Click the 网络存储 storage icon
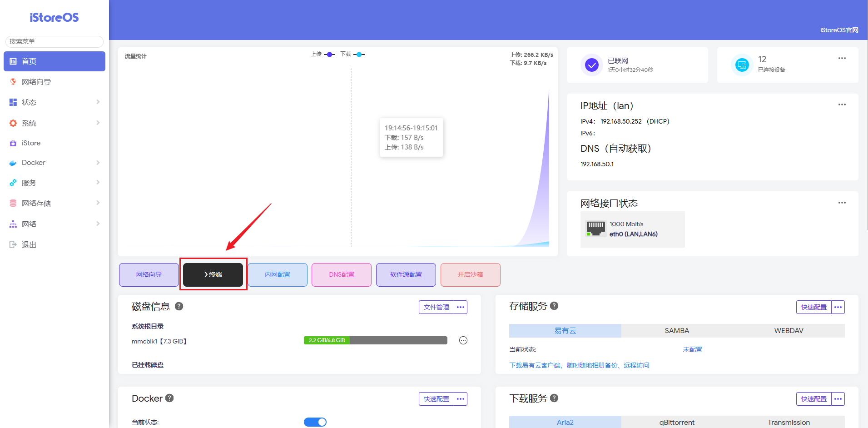Screen dimensions: 868x428 (x=13, y=203)
